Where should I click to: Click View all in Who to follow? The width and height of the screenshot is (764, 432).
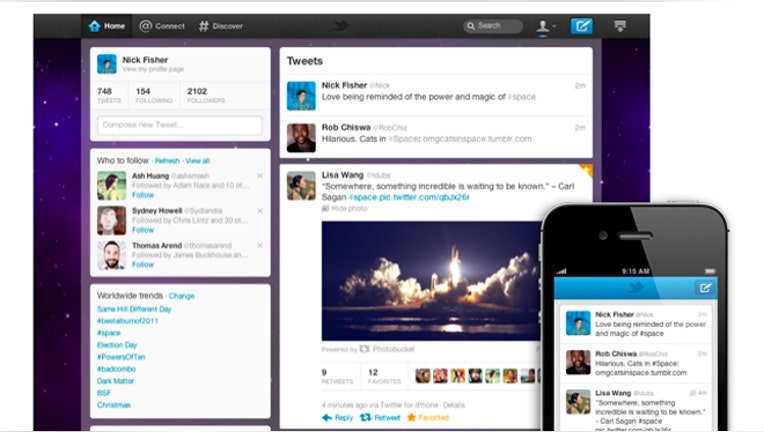pos(197,161)
